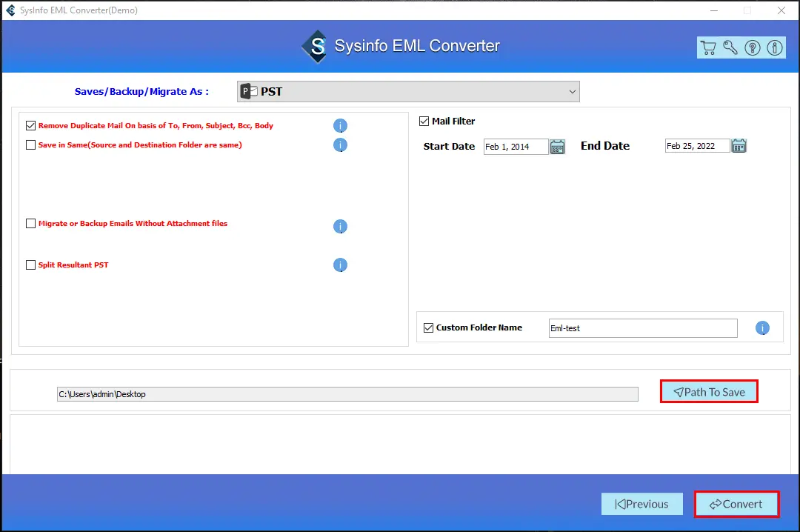Toggle the Mail Filter checkbox
Image resolution: width=800 pixels, height=532 pixels.
[x=424, y=121]
